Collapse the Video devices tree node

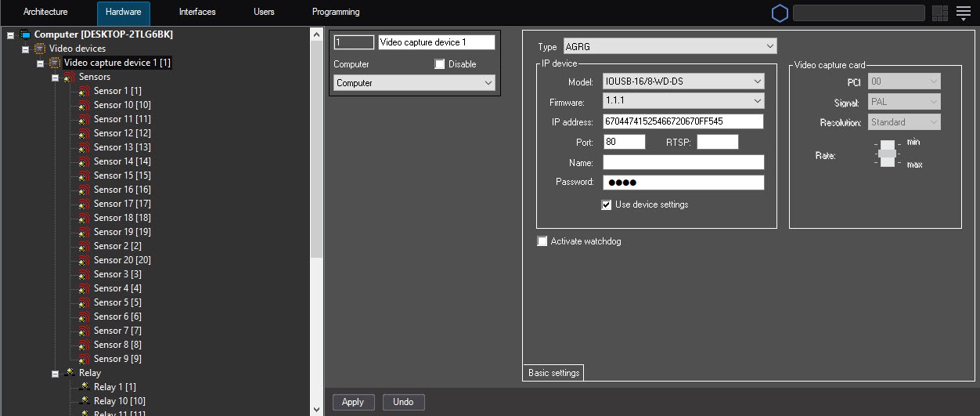(x=25, y=49)
